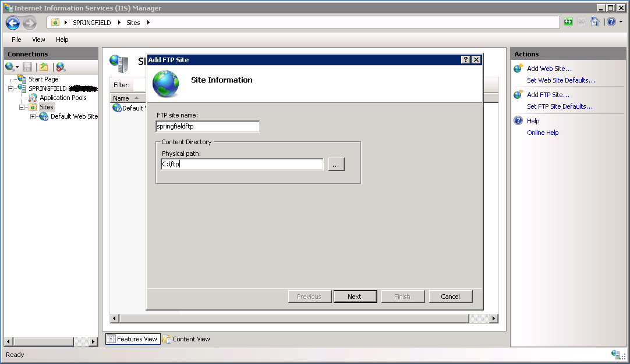Switch to the Content View tab

click(x=186, y=339)
